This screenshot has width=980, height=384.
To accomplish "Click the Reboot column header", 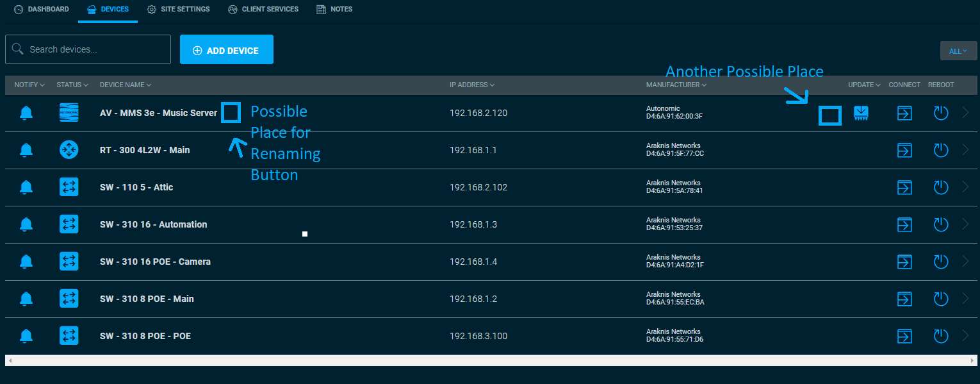I will click(x=941, y=85).
